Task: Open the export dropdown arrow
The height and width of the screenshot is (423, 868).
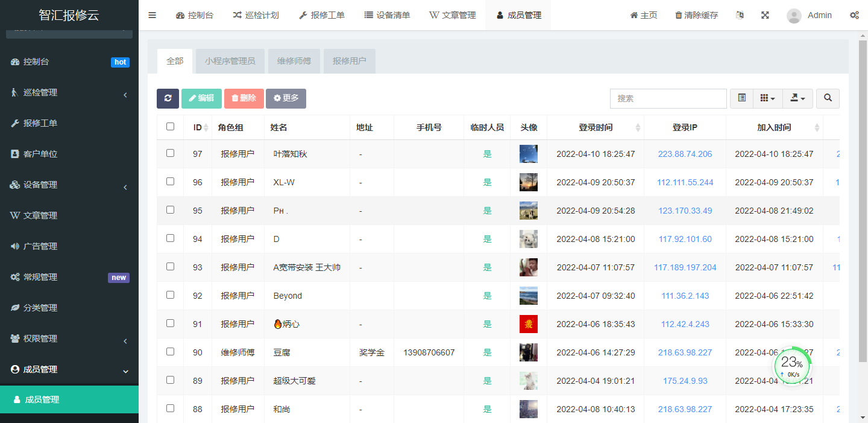Action: point(797,98)
